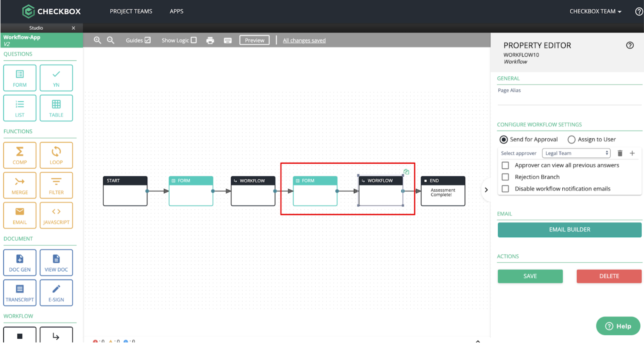This screenshot has width=644, height=344.
Task: Add an E-SIGN document block
Action: coord(56,293)
